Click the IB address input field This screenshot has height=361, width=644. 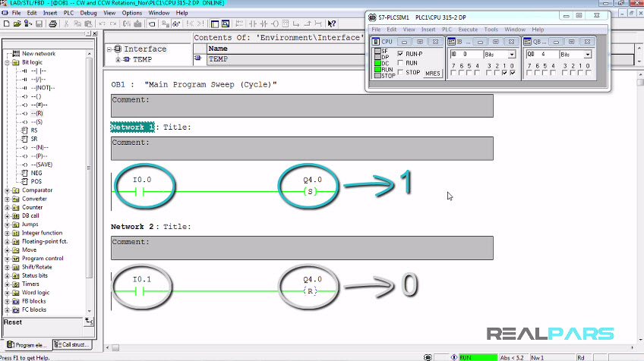(466, 54)
